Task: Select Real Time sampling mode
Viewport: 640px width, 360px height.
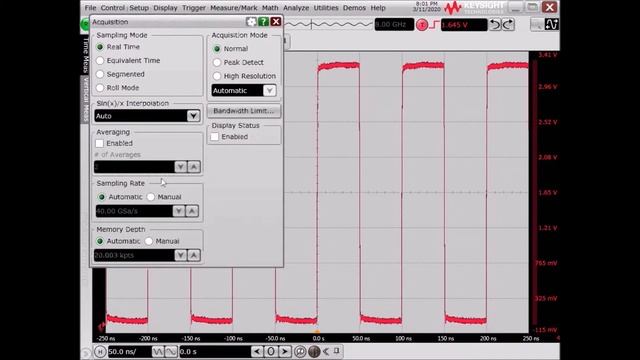Action: [100, 47]
